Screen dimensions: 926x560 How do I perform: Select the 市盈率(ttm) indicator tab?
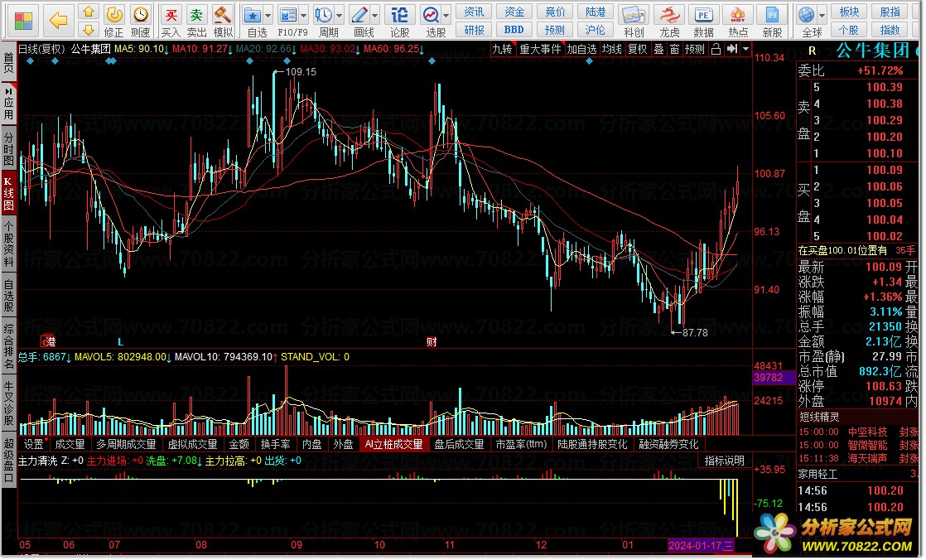[x=522, y=444]
